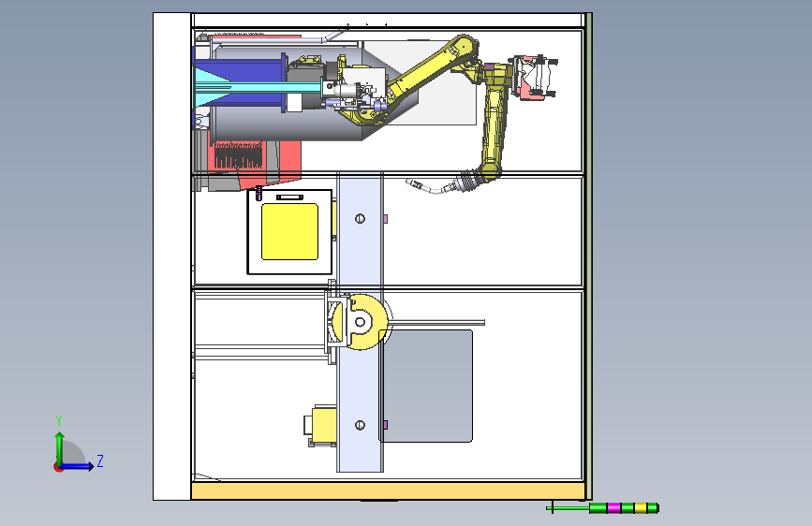
Task: Select the horizontal rod right of the disc
Action: click(437, 323)
